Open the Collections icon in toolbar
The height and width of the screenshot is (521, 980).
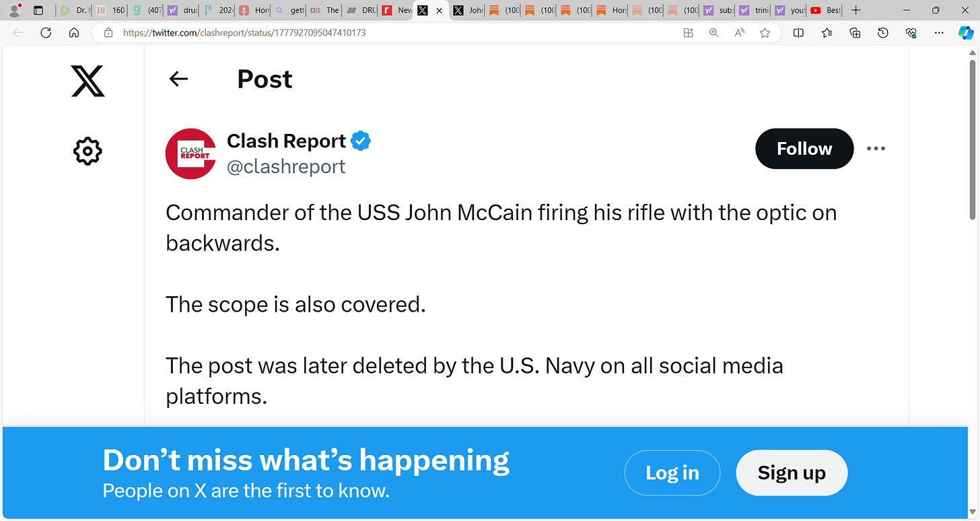(855, 32)
